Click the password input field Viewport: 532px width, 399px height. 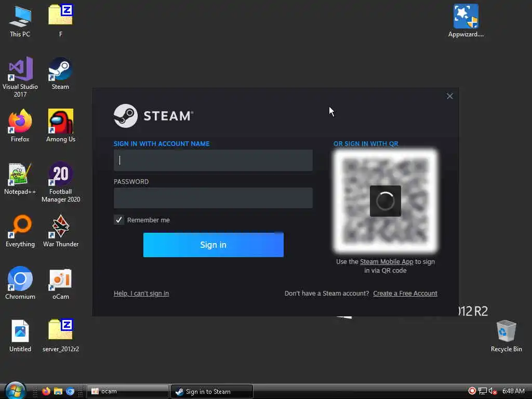[213, 198]
